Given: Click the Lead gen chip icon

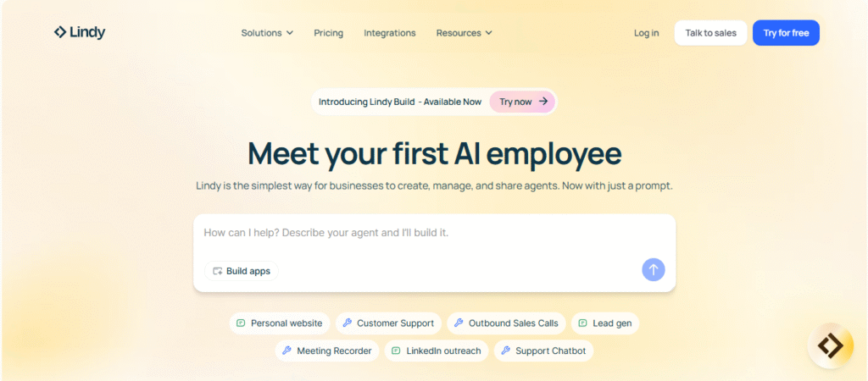Looking at the screenshot, I should point(581,323).
